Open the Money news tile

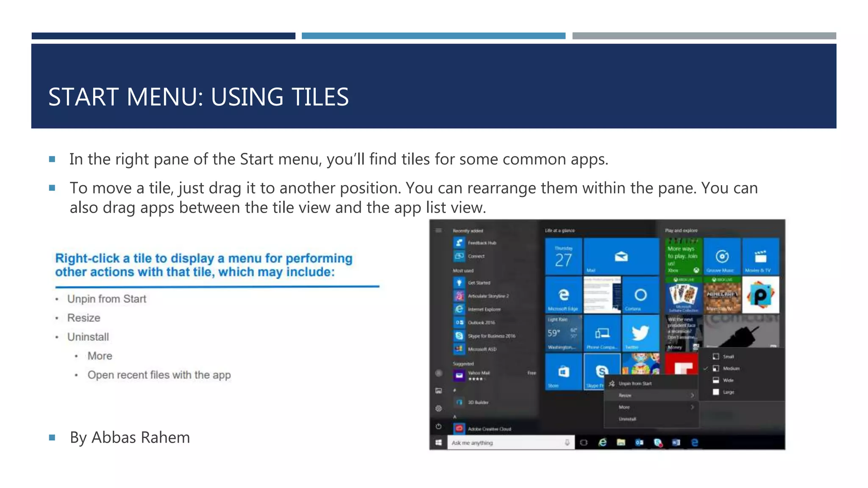(683, 333)
